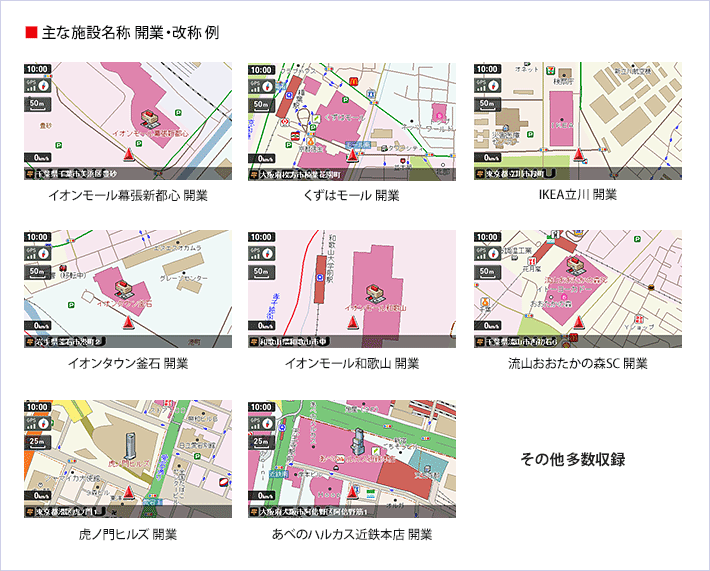Viewport: 710px width, 571px height.
Task: Click the 50m scale button in the イオンモール幕張新都心 map
Action: pos(38,104)
